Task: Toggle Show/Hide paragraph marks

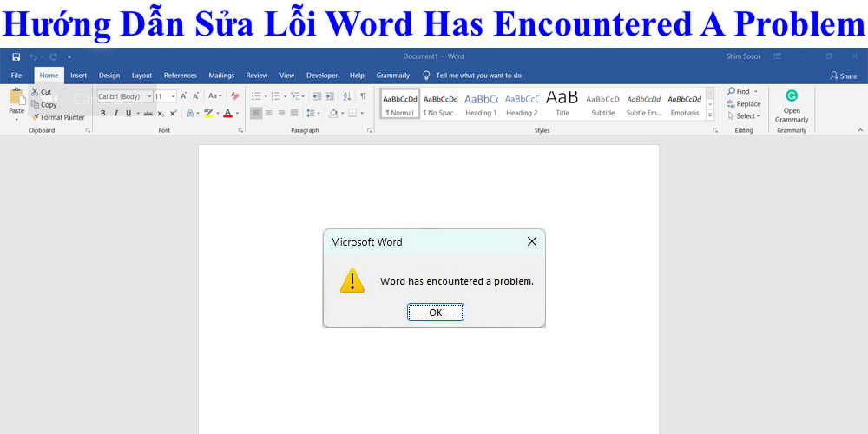Action: (363, 96)
